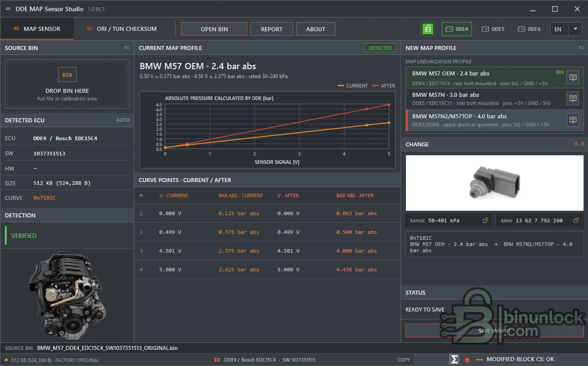Image resolution: width=588 pixels, height=366 pixels.
Task: Click the SAVE VARIANT button
Action: (x=495, y=331)
